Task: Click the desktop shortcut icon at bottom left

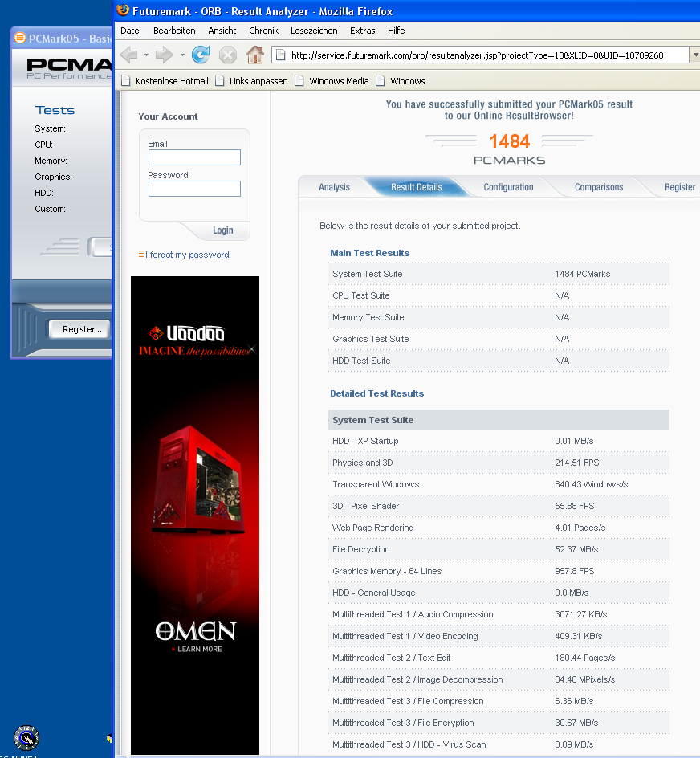Action: [x=26, y=738]
